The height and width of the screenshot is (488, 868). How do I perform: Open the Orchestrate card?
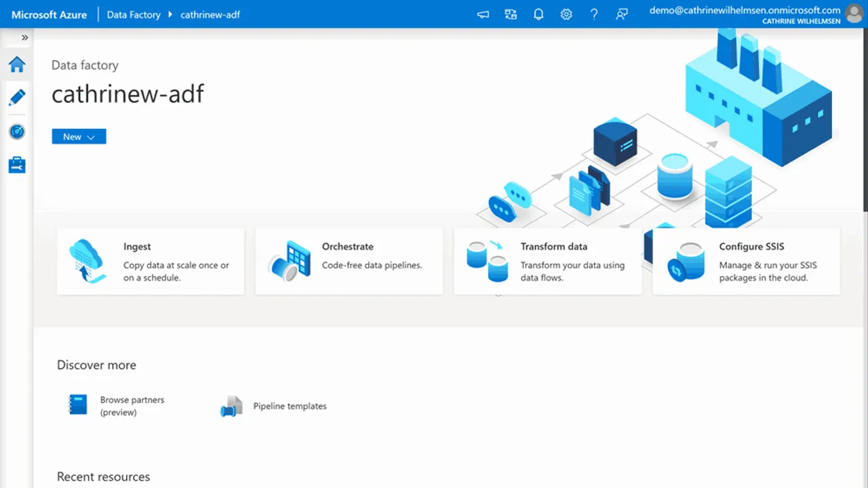(x=349, y=262)
